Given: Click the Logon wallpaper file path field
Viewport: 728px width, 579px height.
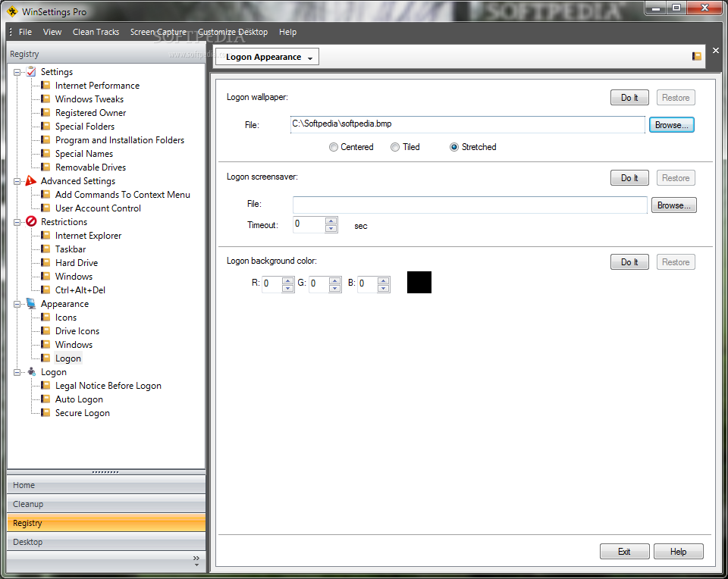Looking at the screenshot, I should tap(468, 124).
